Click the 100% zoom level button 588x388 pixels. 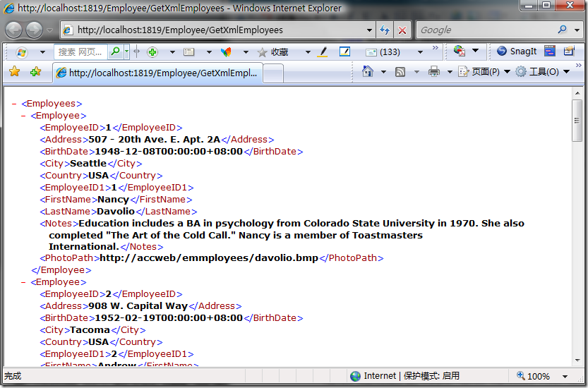coord(533,376)
